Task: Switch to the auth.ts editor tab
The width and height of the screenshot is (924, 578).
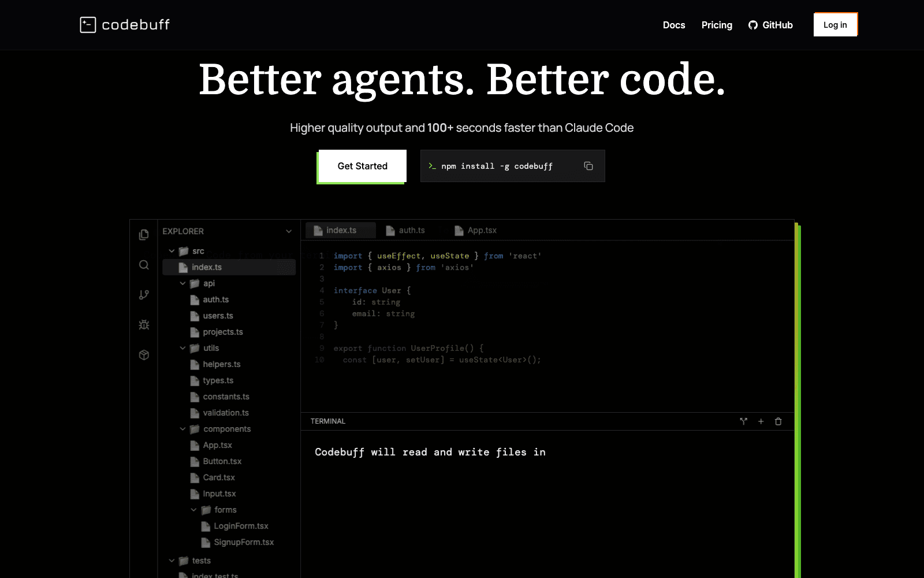Action: click(405, 230)
